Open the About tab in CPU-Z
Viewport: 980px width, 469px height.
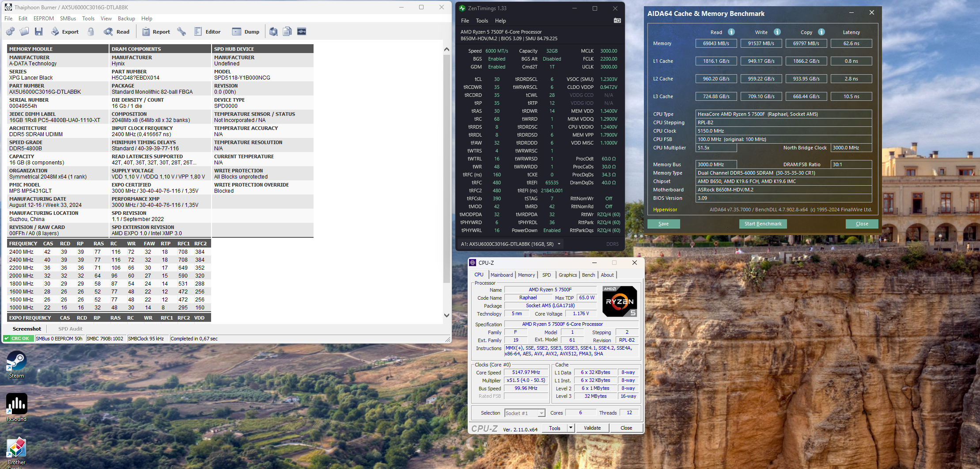click(607, 275)
